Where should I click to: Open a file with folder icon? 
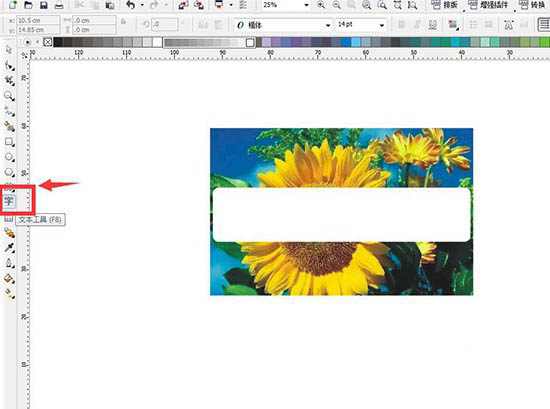[28, 5]
